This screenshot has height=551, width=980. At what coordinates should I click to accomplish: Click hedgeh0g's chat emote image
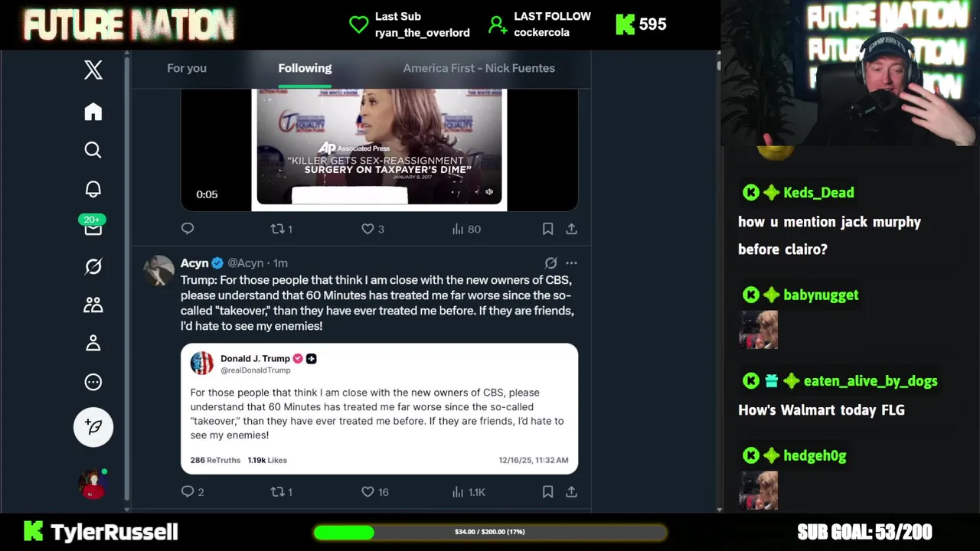coord(759,490)
